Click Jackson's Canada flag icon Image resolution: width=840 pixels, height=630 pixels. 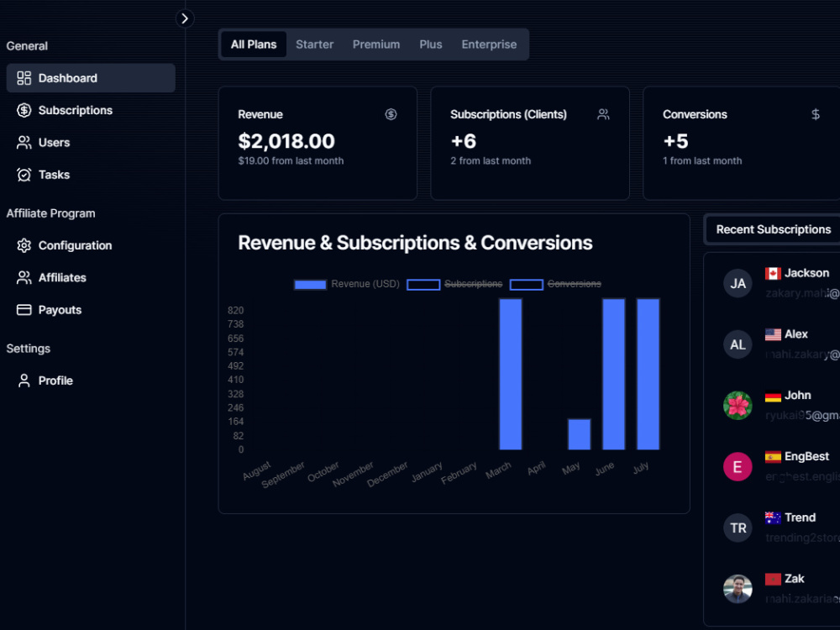click(773, 273)
